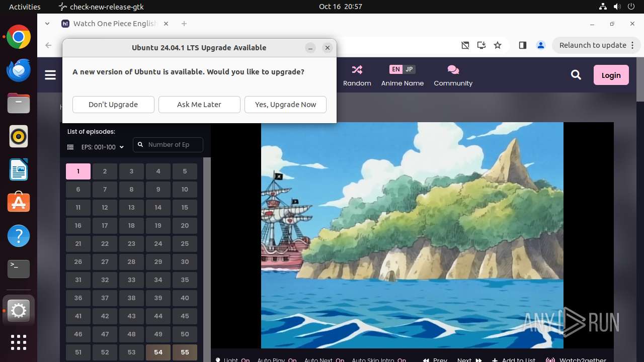Screen dimensions: 644x362
Task: Click into Number of Ep search field
Action: (168, 145)
